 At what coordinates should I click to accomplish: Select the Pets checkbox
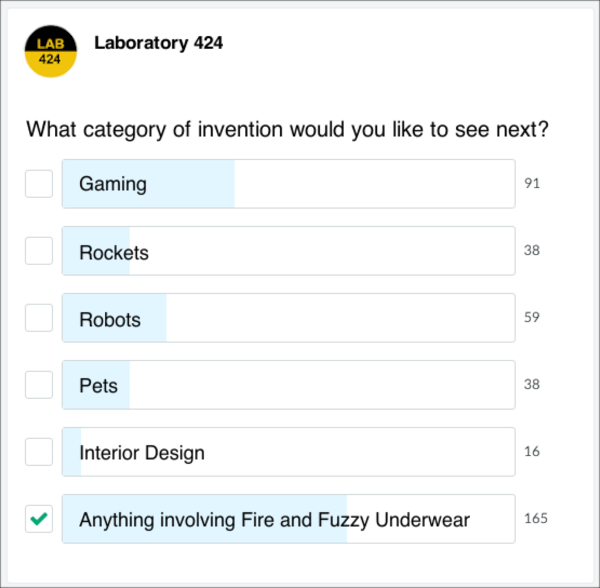39,385
